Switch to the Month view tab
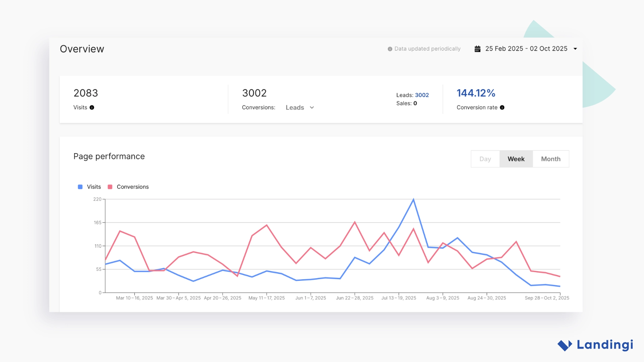Viewport: 644px width, 362px height. (x=550, y=159)
